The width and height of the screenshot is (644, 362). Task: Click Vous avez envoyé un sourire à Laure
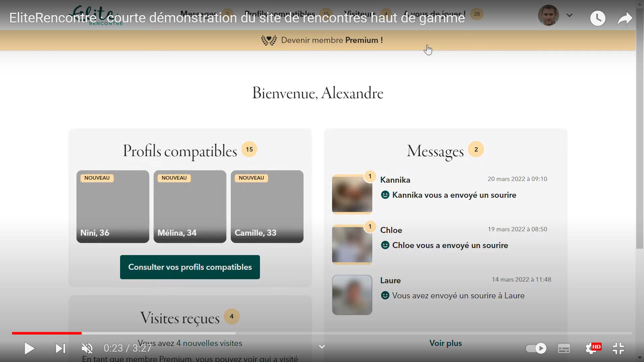click(458, 296)
